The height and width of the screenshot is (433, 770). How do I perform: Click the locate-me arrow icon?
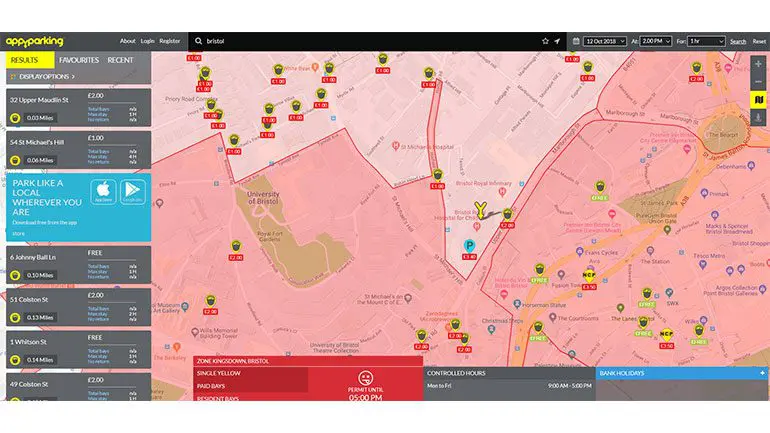coord(558,41)
